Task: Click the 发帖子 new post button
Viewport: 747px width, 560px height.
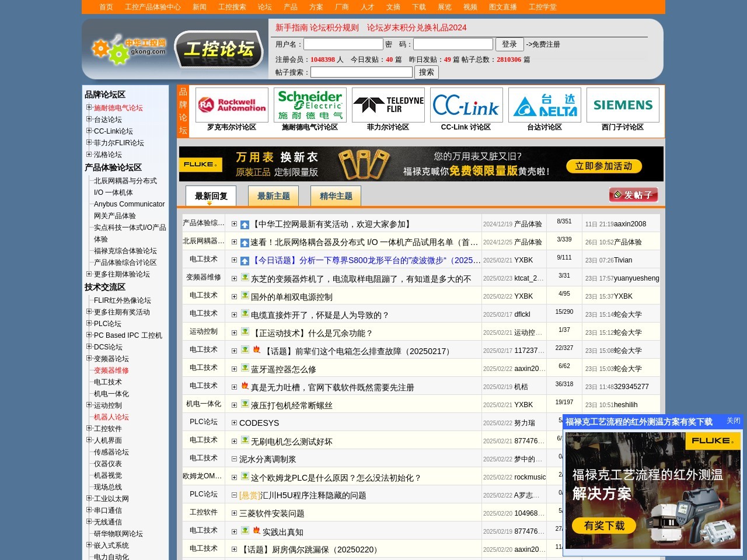Action: tap(633, 195)
